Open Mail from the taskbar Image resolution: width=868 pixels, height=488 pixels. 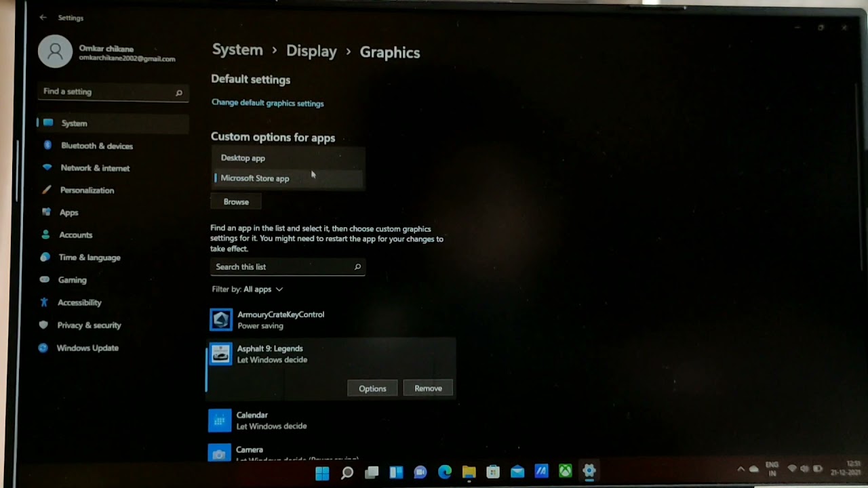(x=517, y=472)
